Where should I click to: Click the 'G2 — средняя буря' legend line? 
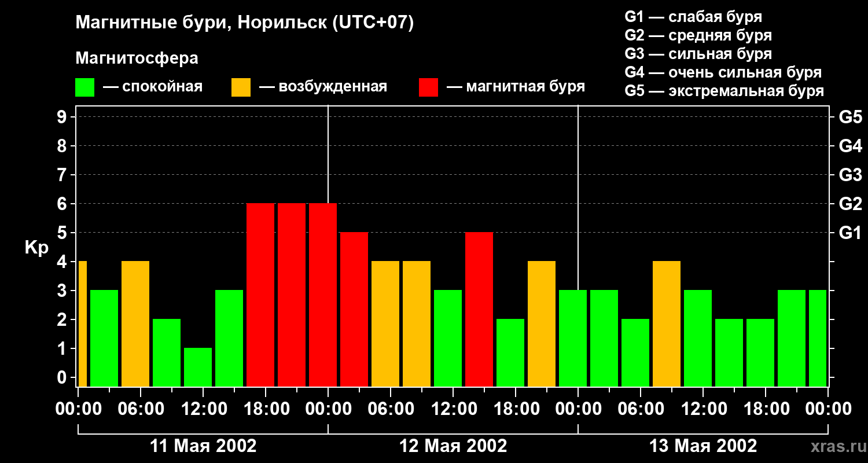[698, 35]
